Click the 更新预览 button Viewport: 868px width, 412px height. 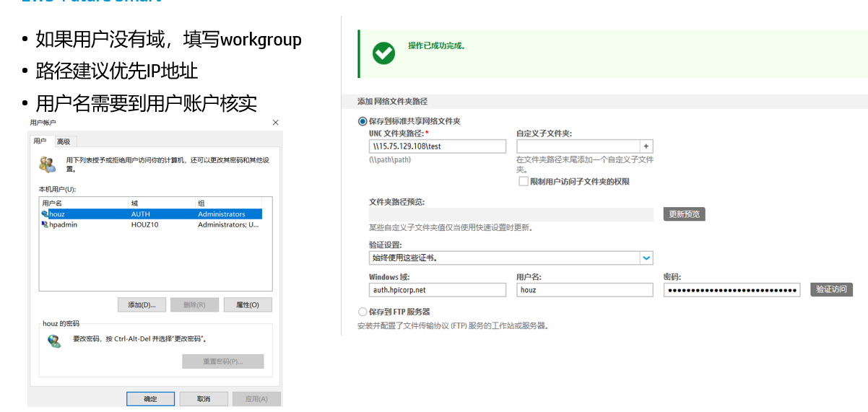(x=684, y=214)
